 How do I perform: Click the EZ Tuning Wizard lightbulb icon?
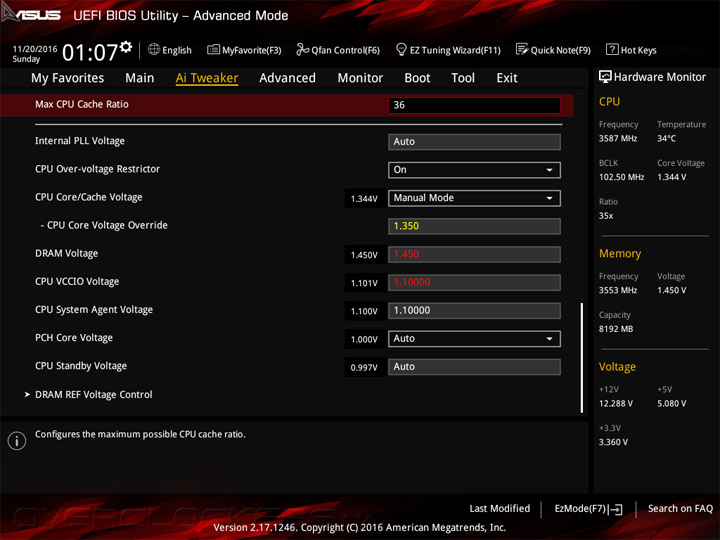point(401,49)
